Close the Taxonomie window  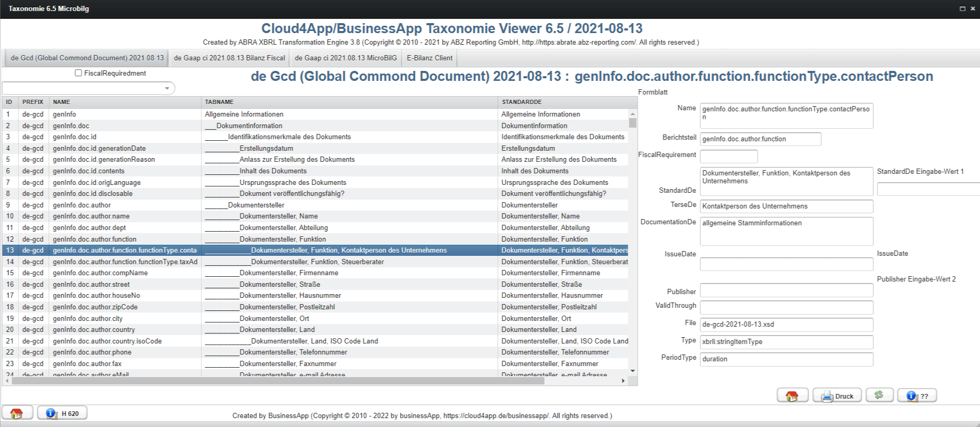coord(972,8)
